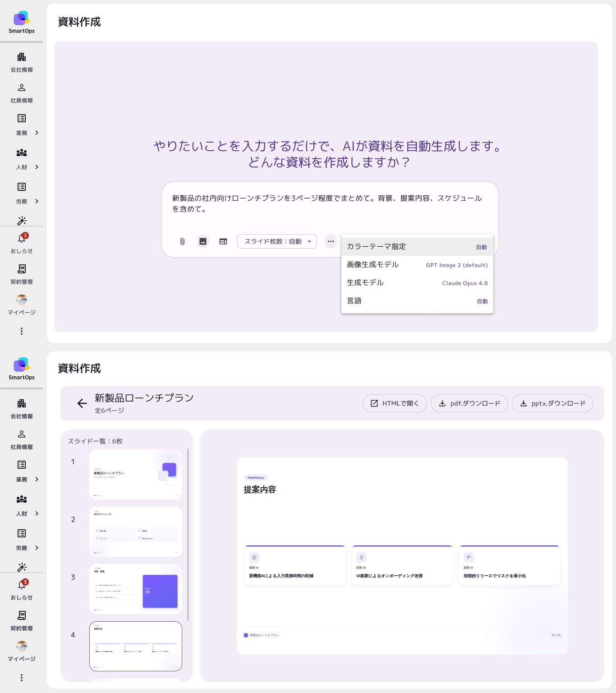
Task: Select slide 2 thumbnail 本日のアジェンダ
Action: [136, 531]
